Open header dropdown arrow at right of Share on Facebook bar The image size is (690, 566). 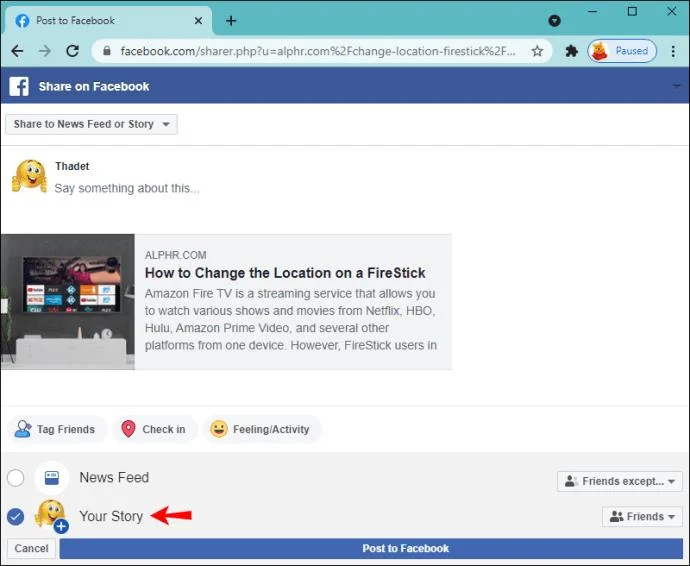676,86
